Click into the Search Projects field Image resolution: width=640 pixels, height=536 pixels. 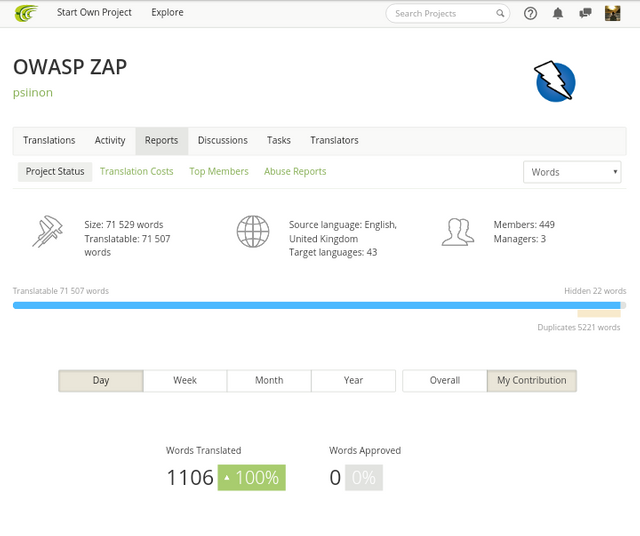447,13
